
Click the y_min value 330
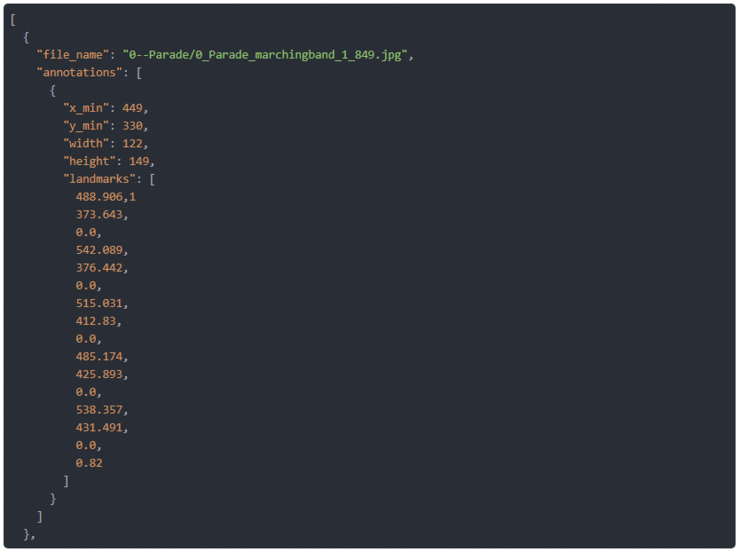(135, 126)
